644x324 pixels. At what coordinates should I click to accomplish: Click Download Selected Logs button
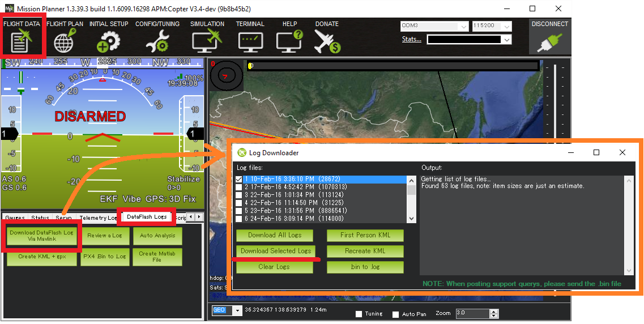275,251
